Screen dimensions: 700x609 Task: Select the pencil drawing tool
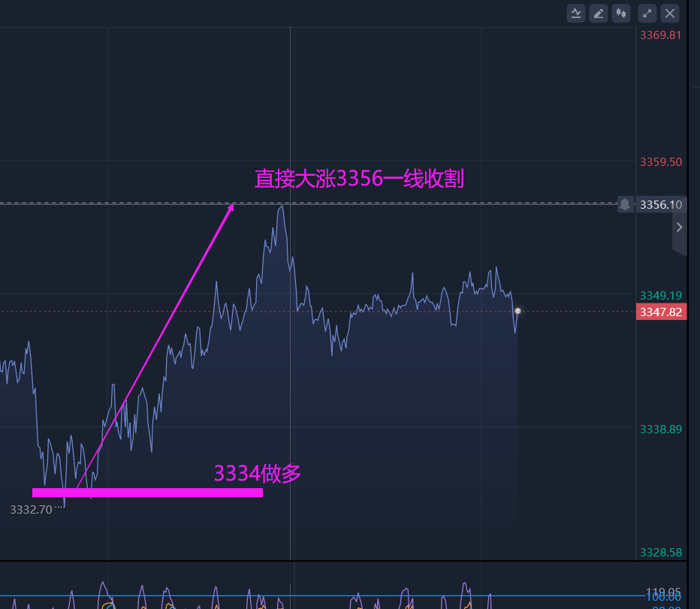tap(599, 13)
